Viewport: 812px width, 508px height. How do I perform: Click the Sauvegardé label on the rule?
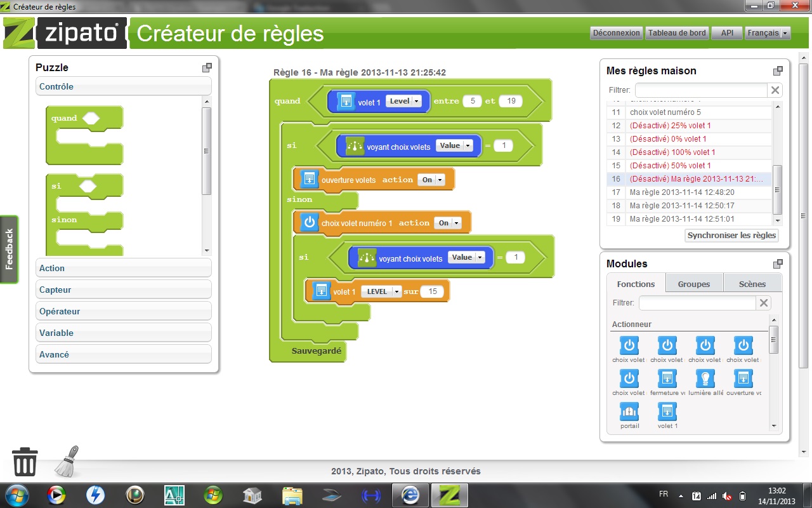pyautogui.click(x=317, y=351)
